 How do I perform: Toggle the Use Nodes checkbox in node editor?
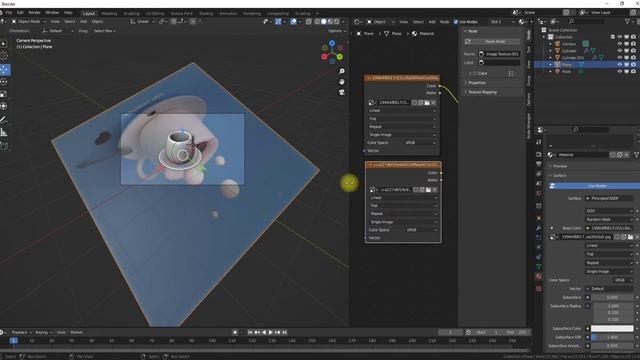(456, 22)
